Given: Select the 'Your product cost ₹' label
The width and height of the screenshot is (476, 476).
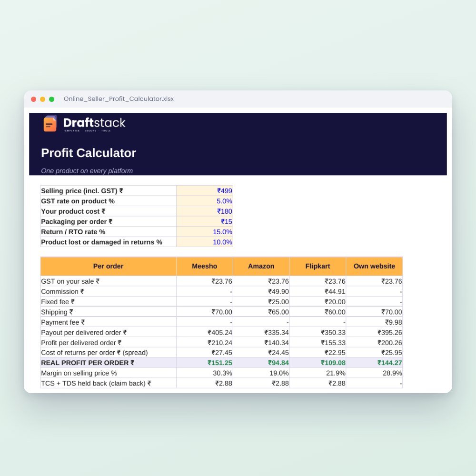Looking at the screenshot, I should pyautogui.click(x=73, y=211).
